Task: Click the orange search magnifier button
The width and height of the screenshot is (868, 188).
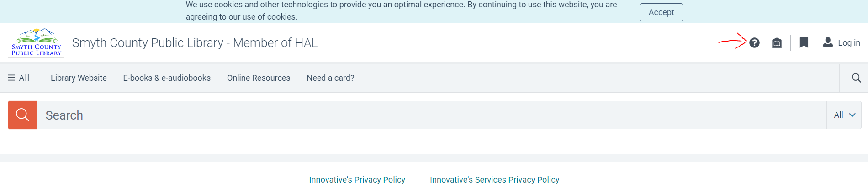Action: tap(22, 115)
